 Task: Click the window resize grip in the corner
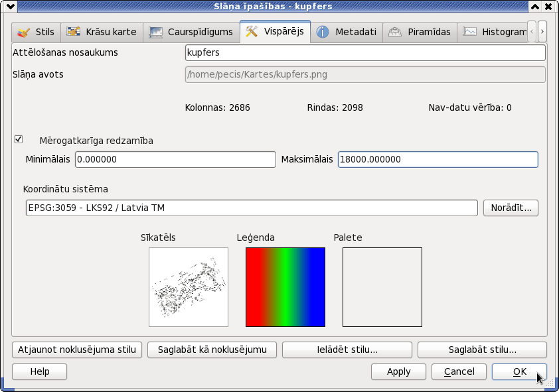(x=549, y=383)
